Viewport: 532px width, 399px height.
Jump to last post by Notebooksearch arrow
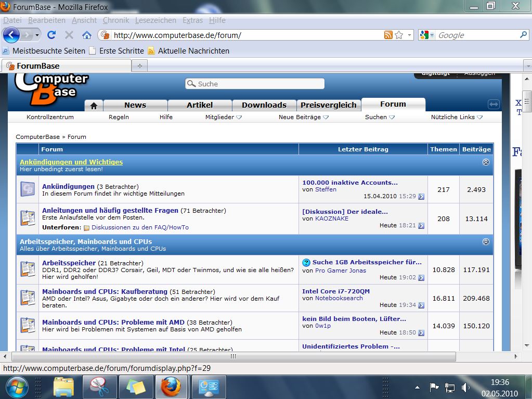tap(421, 305)
